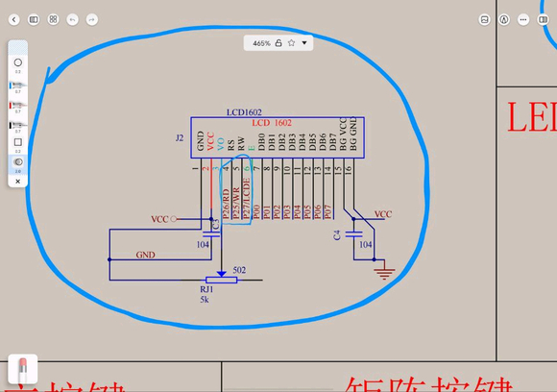The image size is (557, 392).
Task: Redo the previous stroke
Action: 92,19
